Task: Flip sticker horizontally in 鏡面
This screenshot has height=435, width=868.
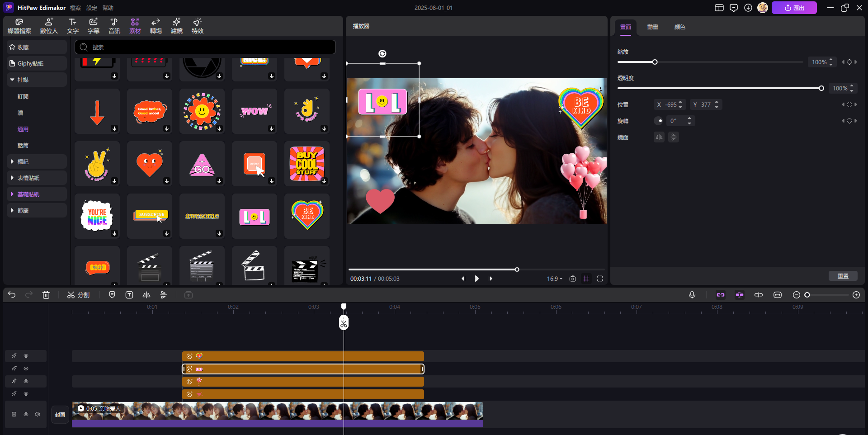Action: point(659,137)
